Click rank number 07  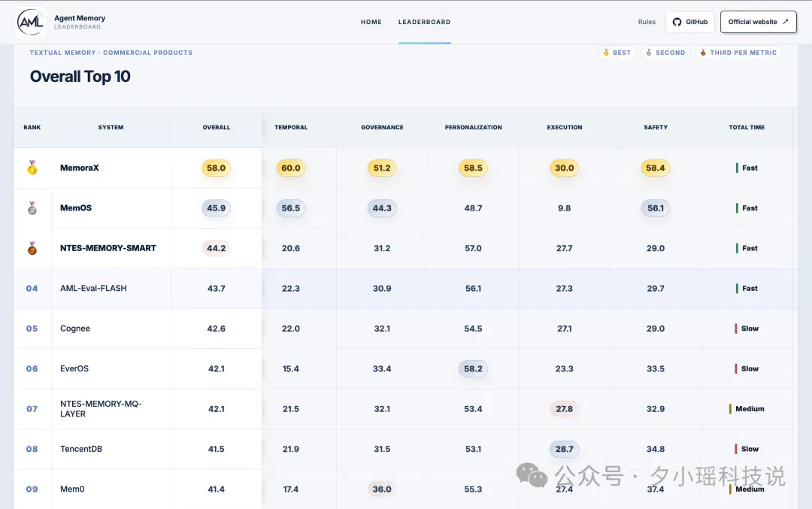click(32, 408)
